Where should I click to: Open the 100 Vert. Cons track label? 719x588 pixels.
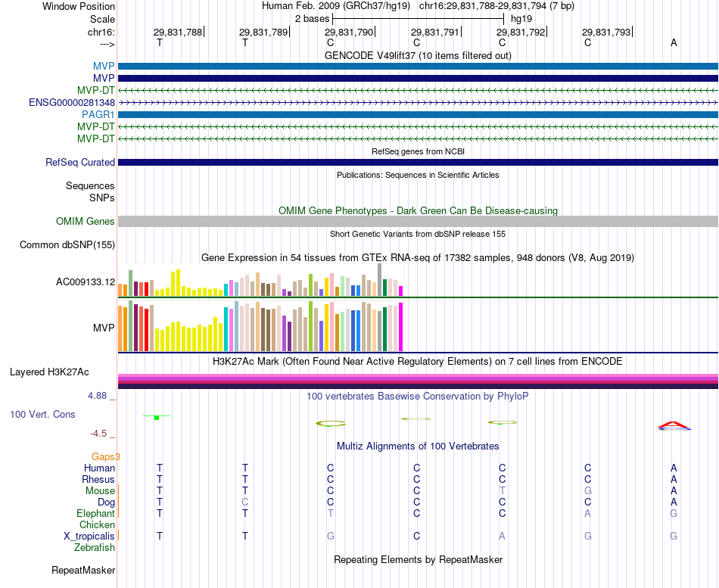click(x=42, y=415)
